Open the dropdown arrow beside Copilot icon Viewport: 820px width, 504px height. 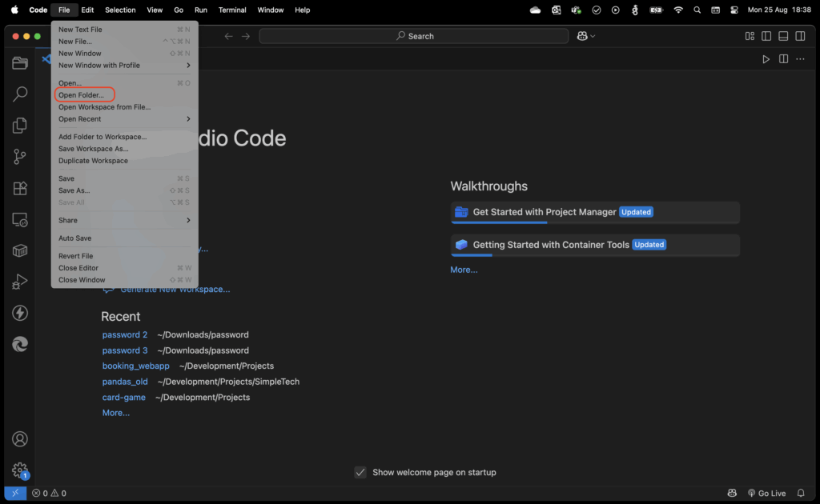point(593,36)
